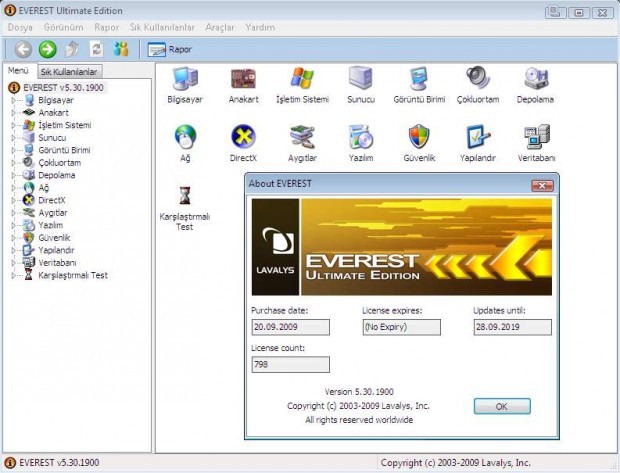
Task: Click the Updates until field
Action: coord(512,327)
